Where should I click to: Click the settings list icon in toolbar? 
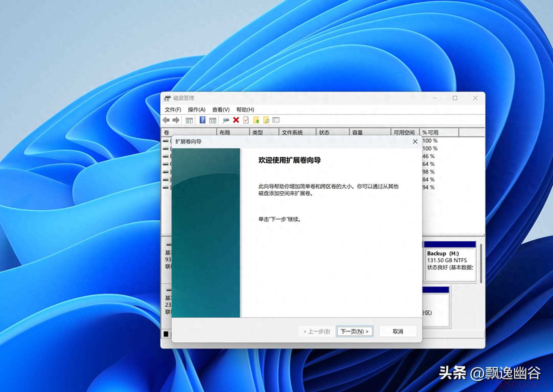276,120
